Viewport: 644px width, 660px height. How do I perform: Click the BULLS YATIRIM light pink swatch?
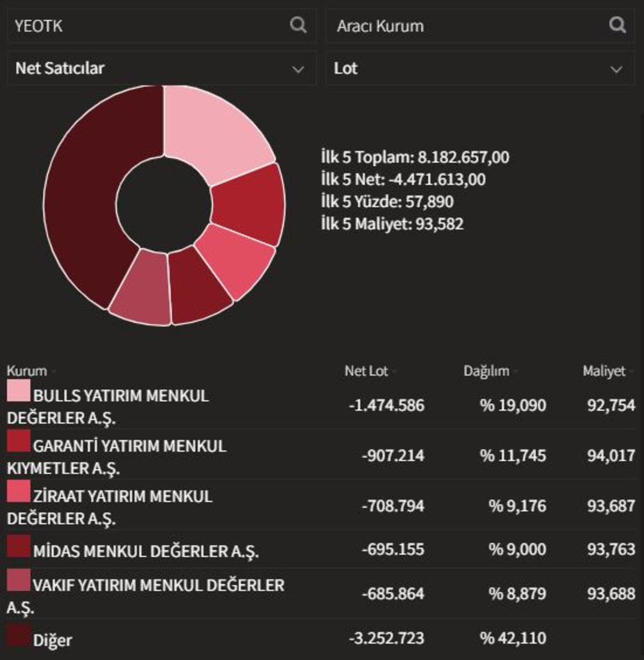point(18,390)
